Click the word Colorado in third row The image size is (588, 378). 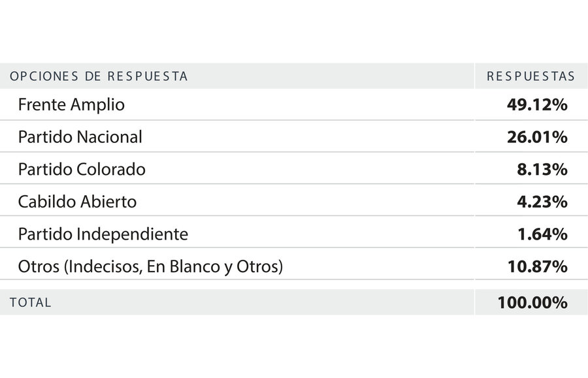coord(111,169)
